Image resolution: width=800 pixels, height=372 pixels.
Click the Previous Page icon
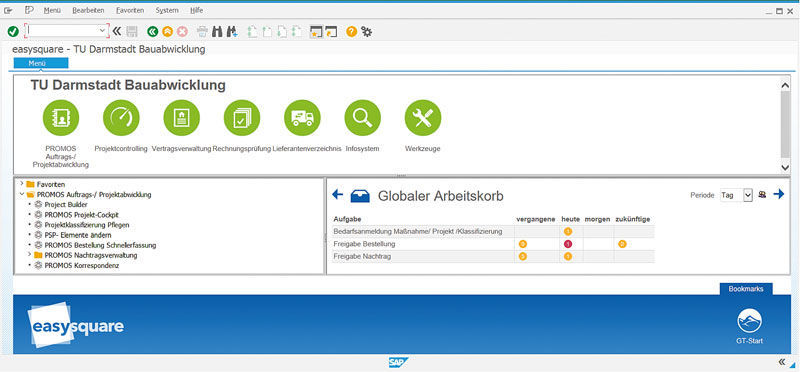(267, 32)
